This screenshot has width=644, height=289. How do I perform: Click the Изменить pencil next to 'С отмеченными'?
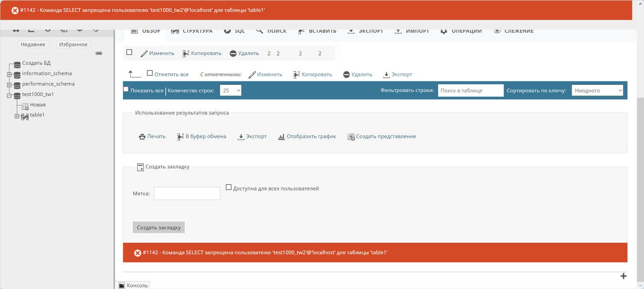252,74
